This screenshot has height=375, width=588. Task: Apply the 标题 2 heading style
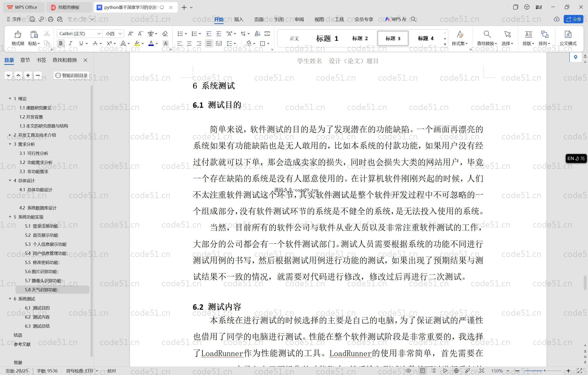(360, 38)
